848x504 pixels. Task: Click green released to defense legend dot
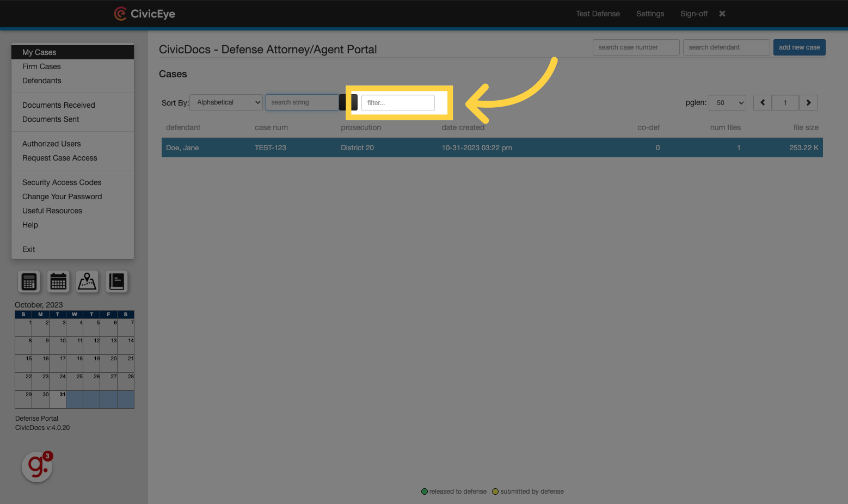[425, 491]
